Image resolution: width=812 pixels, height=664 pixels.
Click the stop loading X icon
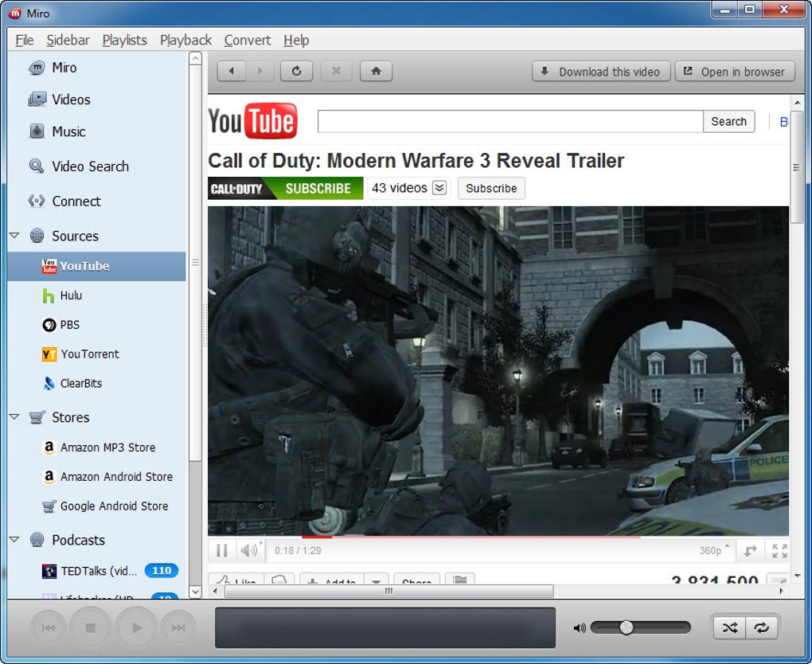336,71
